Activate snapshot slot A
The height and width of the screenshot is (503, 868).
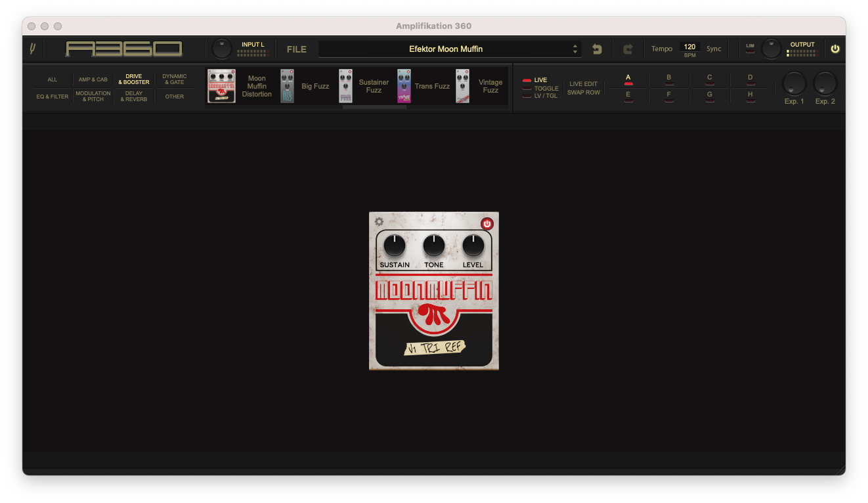[x=628, y=79]
